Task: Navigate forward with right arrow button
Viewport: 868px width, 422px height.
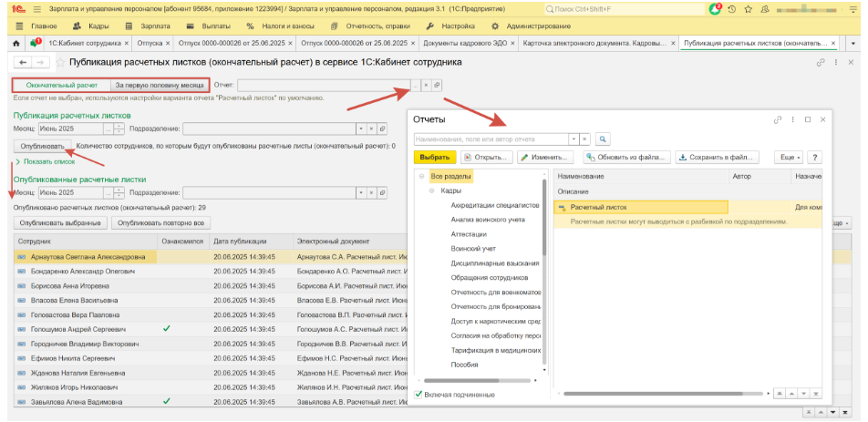Action: point(39,63)
